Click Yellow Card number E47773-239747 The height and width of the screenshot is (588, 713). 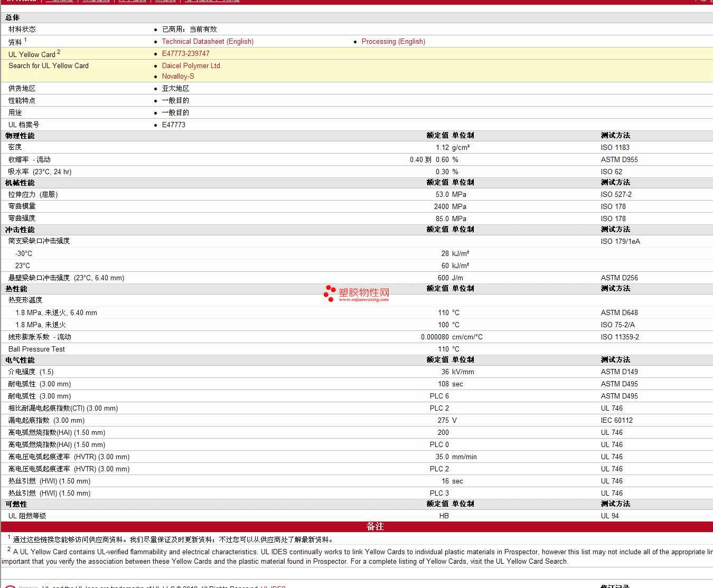point(185,54)
